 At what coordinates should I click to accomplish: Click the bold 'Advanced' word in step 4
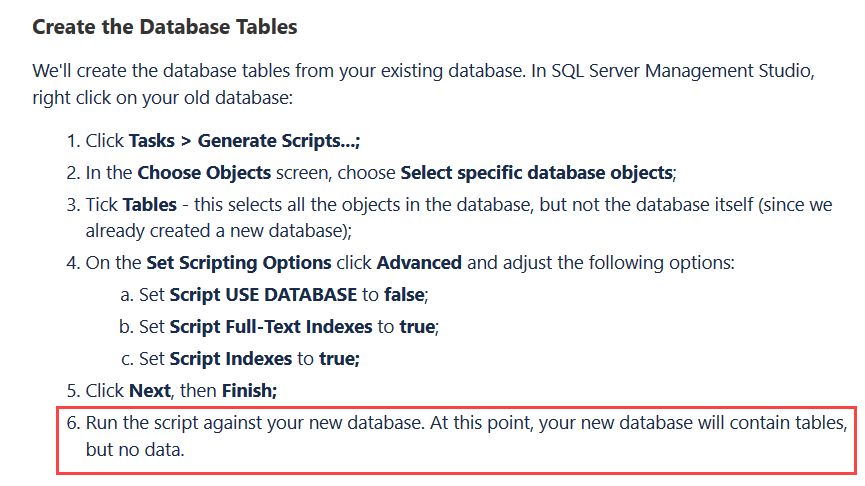[x=419, y=263]
